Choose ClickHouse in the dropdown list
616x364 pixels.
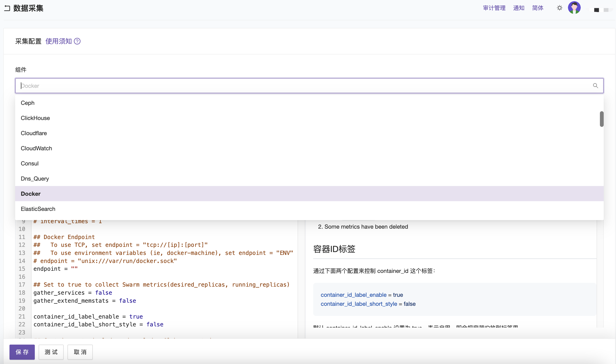[35, 118]
